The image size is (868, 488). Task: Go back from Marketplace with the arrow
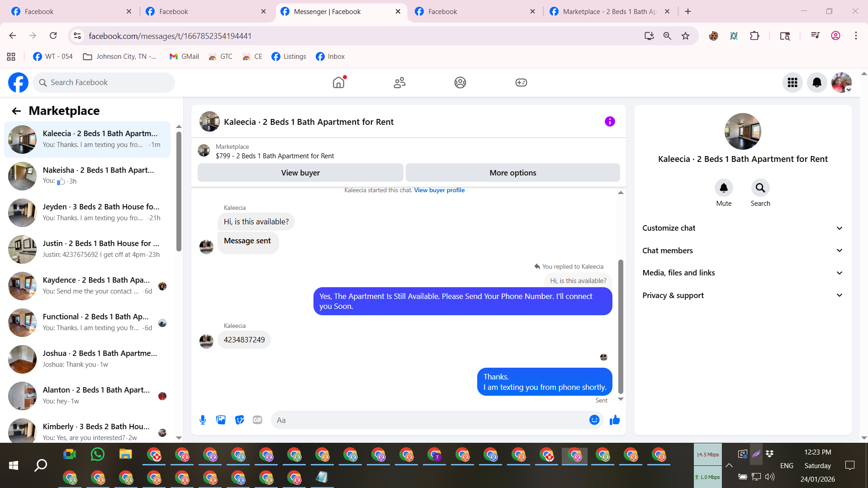(x=16, y=111)
